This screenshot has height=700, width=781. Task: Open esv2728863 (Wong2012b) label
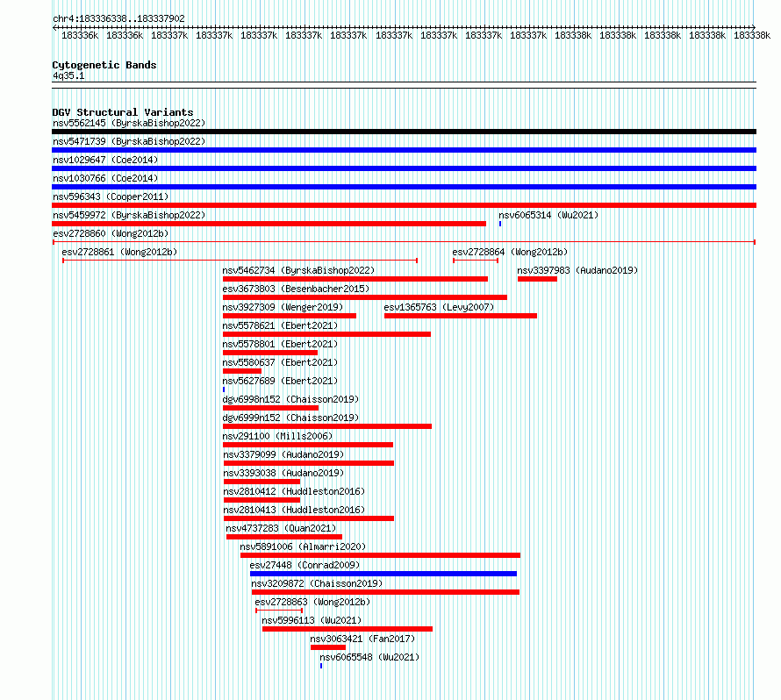(312, 602)
